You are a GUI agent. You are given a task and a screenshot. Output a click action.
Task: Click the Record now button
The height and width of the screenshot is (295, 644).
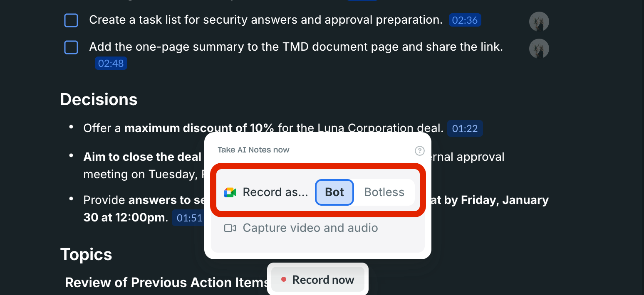coord(318,280)
